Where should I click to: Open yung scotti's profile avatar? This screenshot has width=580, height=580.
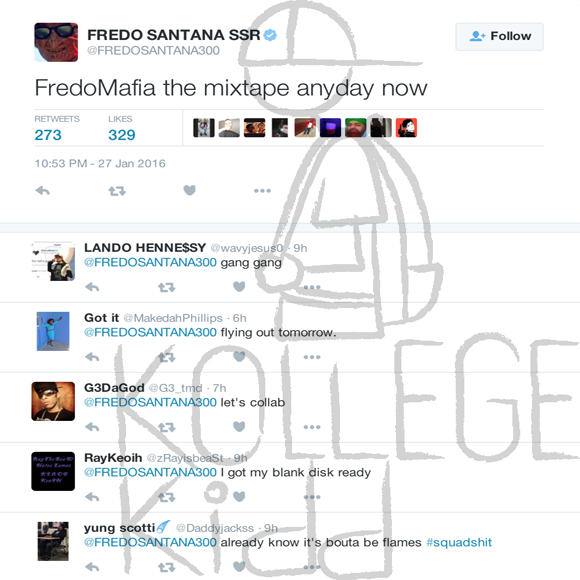53,541
